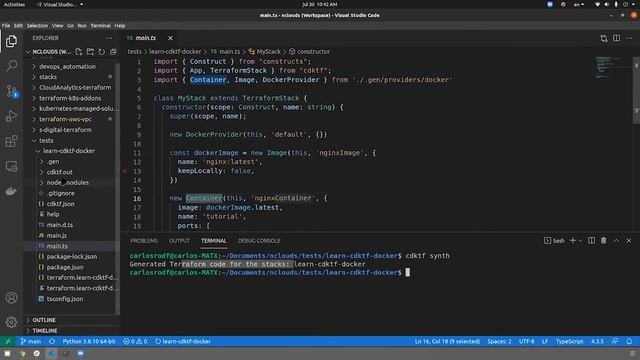Open the Explorer view in activity bar
The width and height of the screenshot is (640, 360).
tap(11, 41)
